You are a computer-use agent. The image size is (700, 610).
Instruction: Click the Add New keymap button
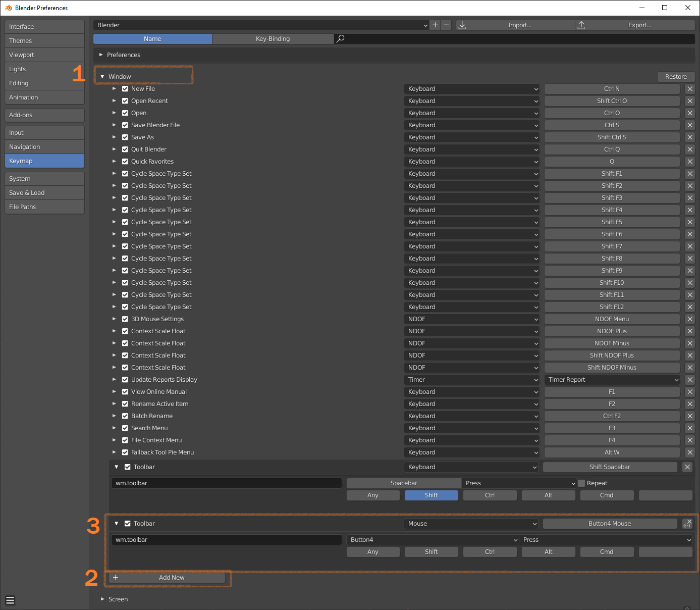pyautogui.click(x=168, y=578)
